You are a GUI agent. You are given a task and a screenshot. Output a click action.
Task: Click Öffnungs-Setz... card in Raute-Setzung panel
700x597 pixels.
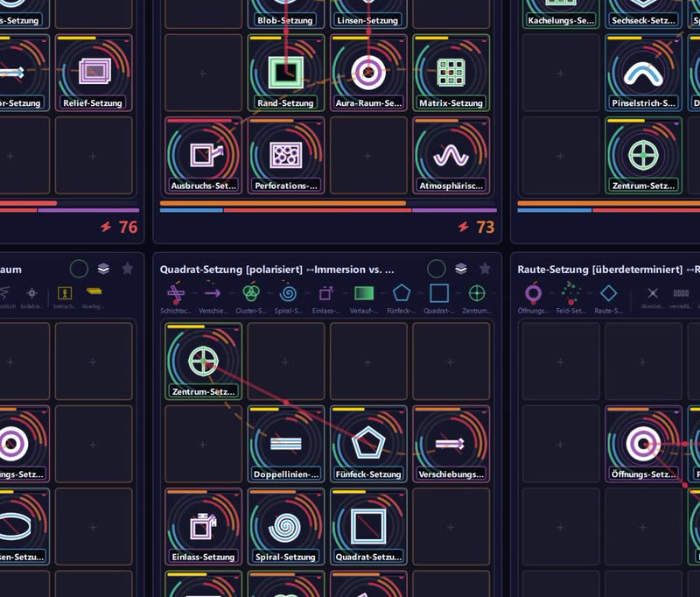point(643,444)
